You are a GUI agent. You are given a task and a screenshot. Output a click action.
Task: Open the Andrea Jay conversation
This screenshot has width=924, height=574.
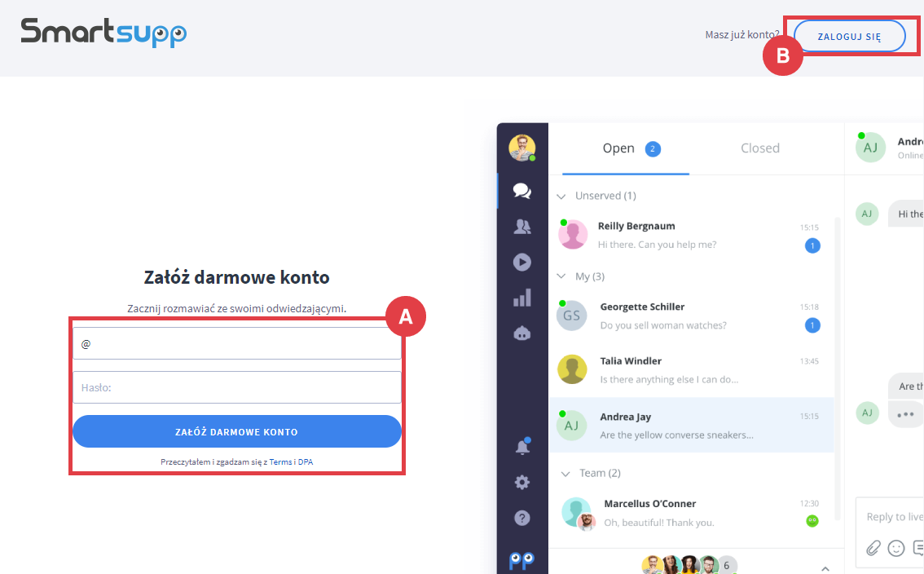pyautogui.click(x=691, y=426)
